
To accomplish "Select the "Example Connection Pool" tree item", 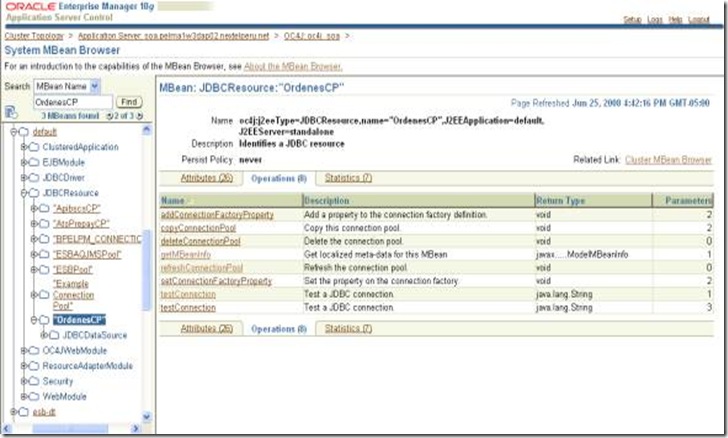I will point(73,295).
